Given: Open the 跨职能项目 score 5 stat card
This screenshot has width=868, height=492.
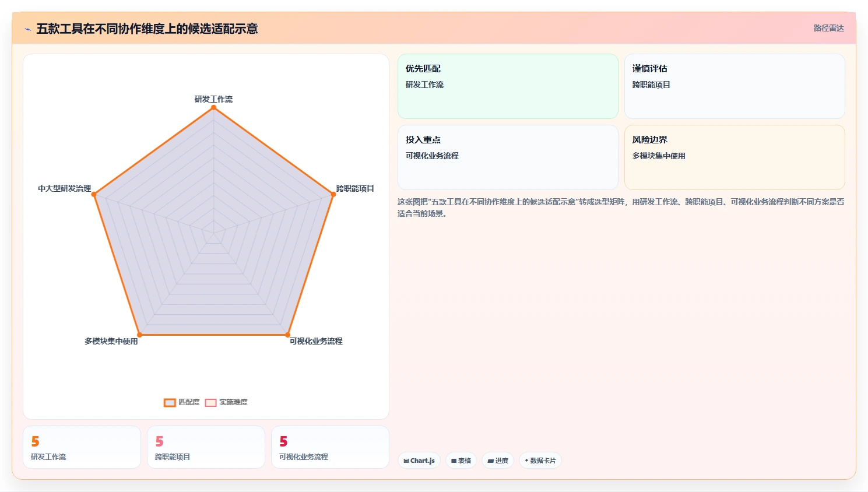Looking at the screenshot, I should pyautogui.click(x=206, y=447).
